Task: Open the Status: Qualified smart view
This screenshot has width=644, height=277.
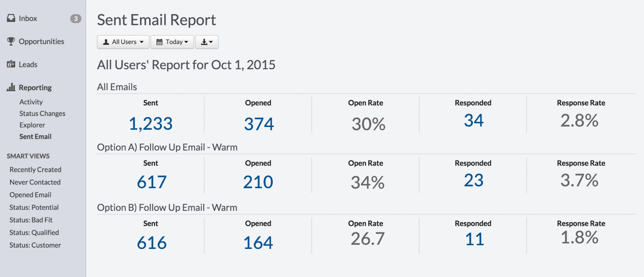Action: point(34,233)
